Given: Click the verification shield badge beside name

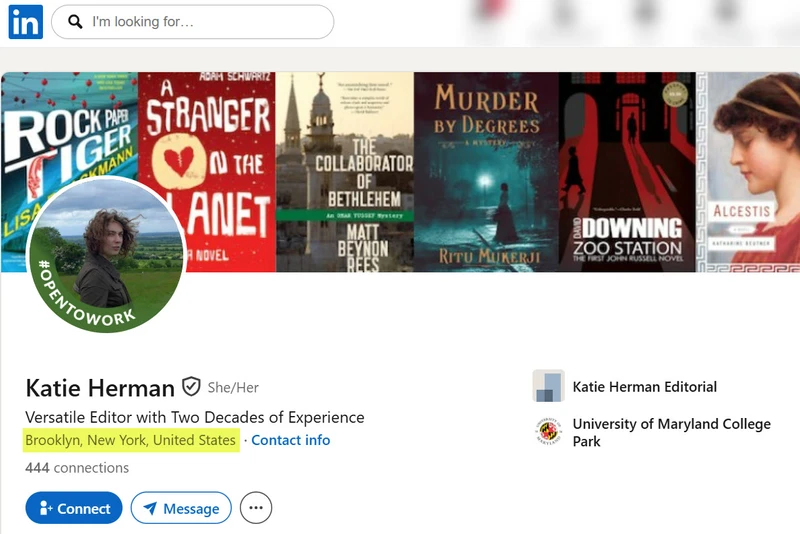Looking at the screenshot, I should point(191,387).
